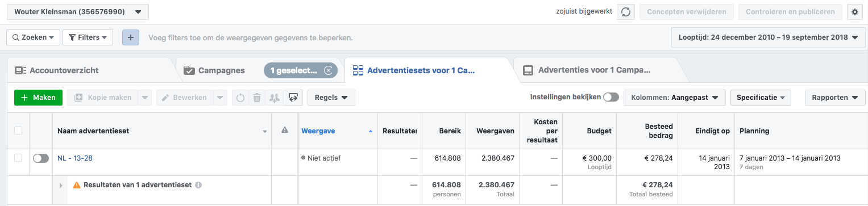Open the Filters dropdown
Viewport: 868px width, 206px height.
click(88, 37)
